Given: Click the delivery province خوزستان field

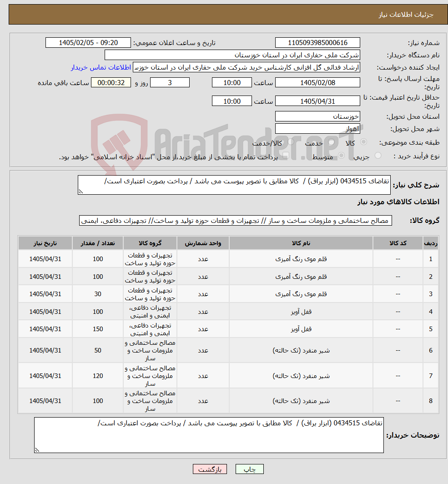Looking at the screenshot, I should pyautogui.click(x=317, y=116).
